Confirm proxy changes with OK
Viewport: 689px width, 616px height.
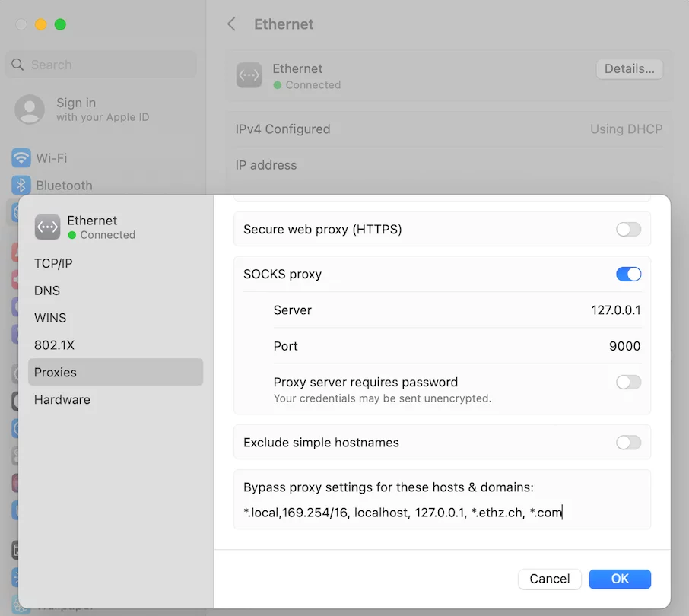[619, 579]
